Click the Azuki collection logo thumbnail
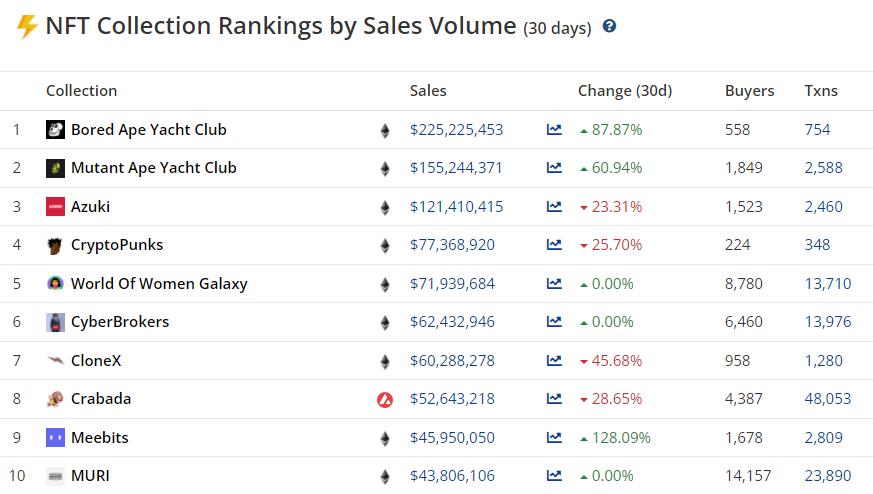873x494 pixels. coord(55,207)
